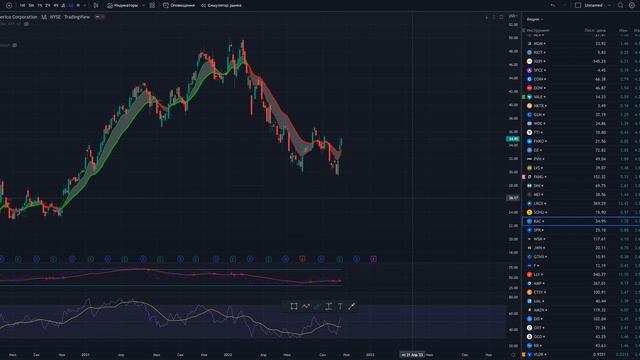The height and width of the screenshot is (360, 640).
Task: Open the USD currency selector on price axis
Action: 513,16
